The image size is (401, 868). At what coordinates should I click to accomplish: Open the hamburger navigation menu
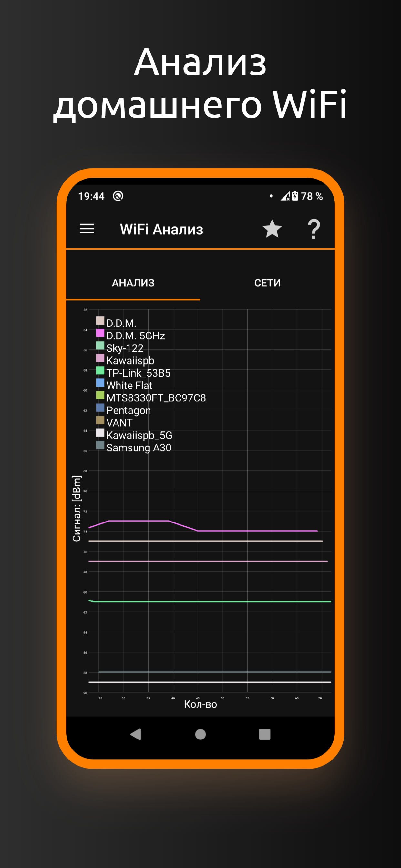tap(87, 229)
